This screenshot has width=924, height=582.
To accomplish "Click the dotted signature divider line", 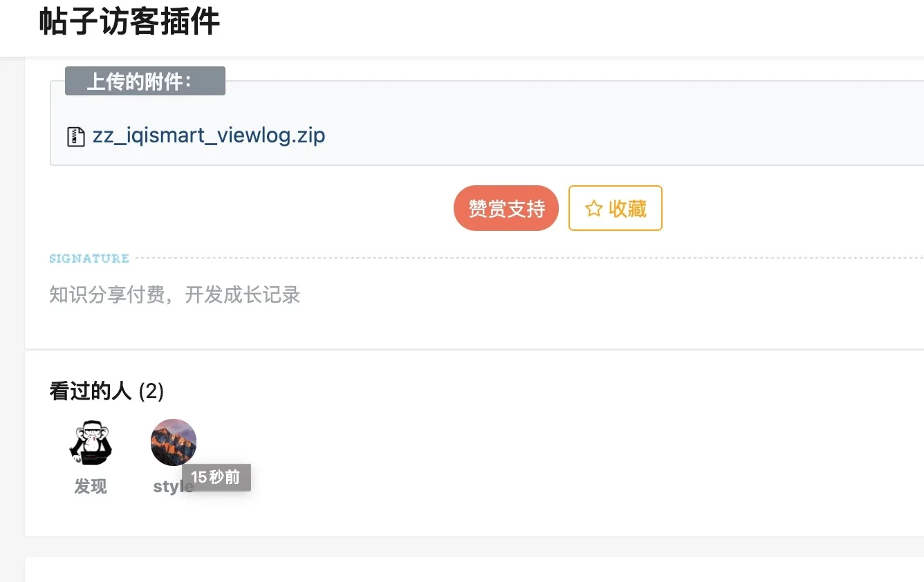I will [x=529, y=258].
